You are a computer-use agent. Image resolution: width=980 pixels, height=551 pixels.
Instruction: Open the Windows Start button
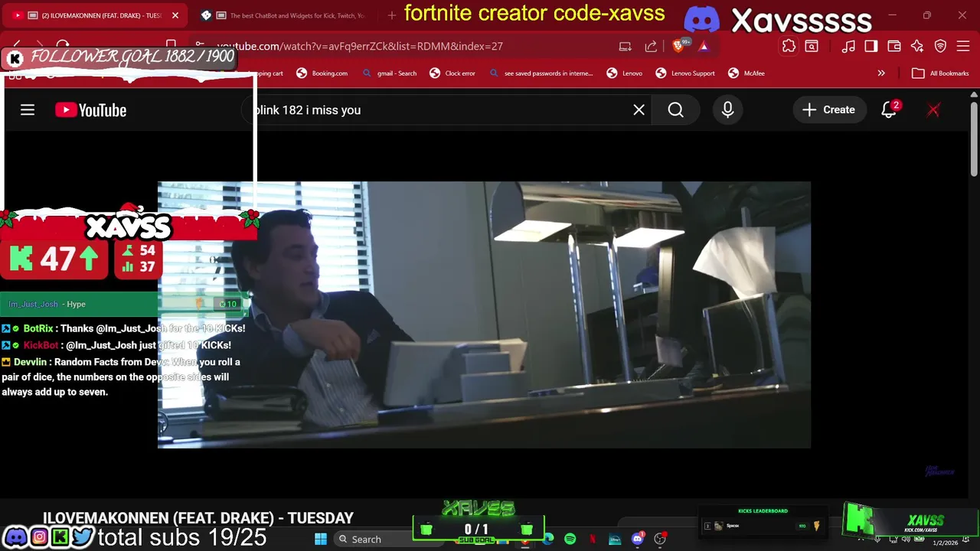click(x=321, y=539)
